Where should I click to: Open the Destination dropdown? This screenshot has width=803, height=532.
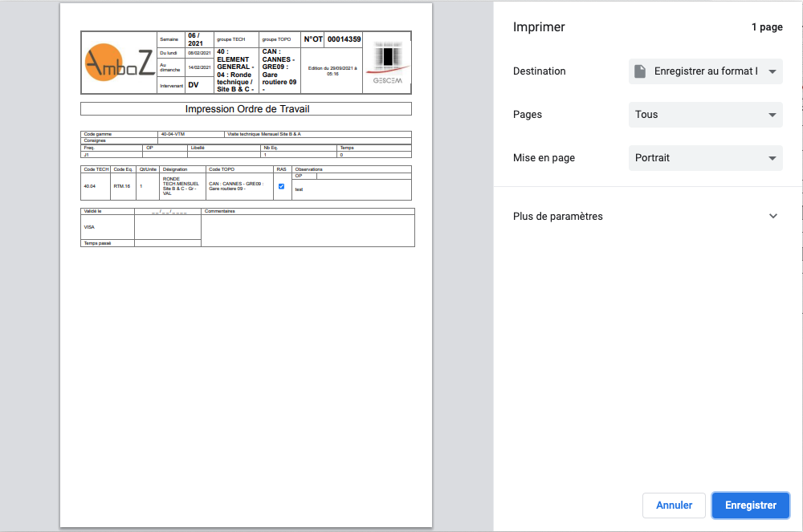(x=705, y=71)
